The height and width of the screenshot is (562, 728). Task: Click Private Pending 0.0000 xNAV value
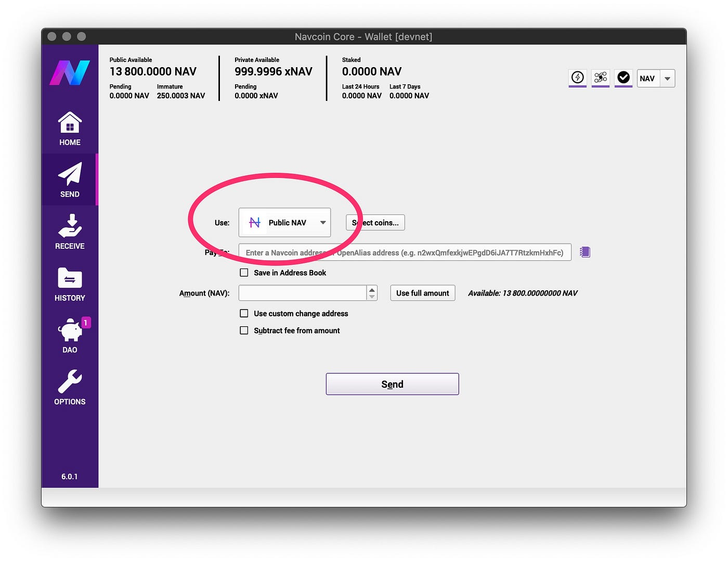256,96
